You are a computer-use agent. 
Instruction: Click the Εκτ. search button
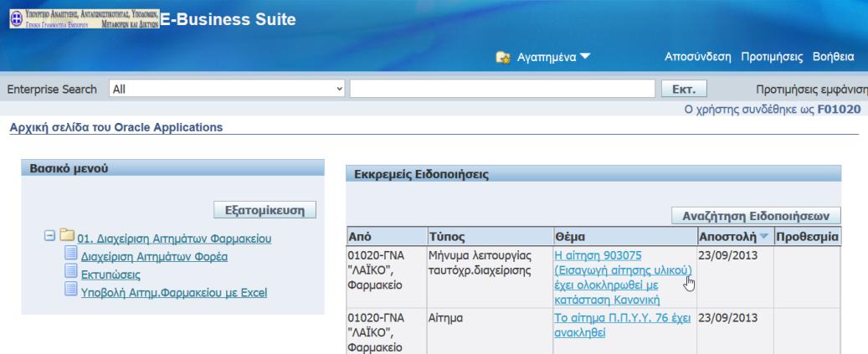click(x=684, y=89)
